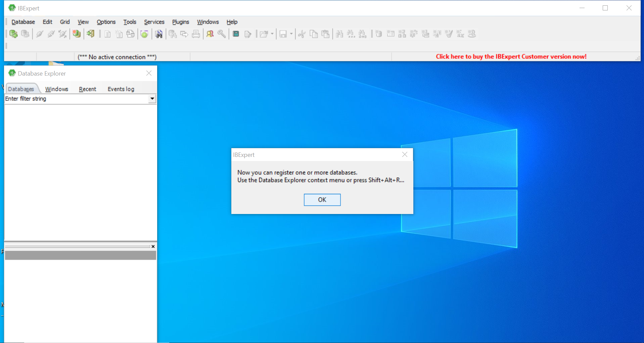Click the Replace A to B binoculars icon
Image resolution: width=644 pixels, height=343 pixels.
tap(363, 34)
